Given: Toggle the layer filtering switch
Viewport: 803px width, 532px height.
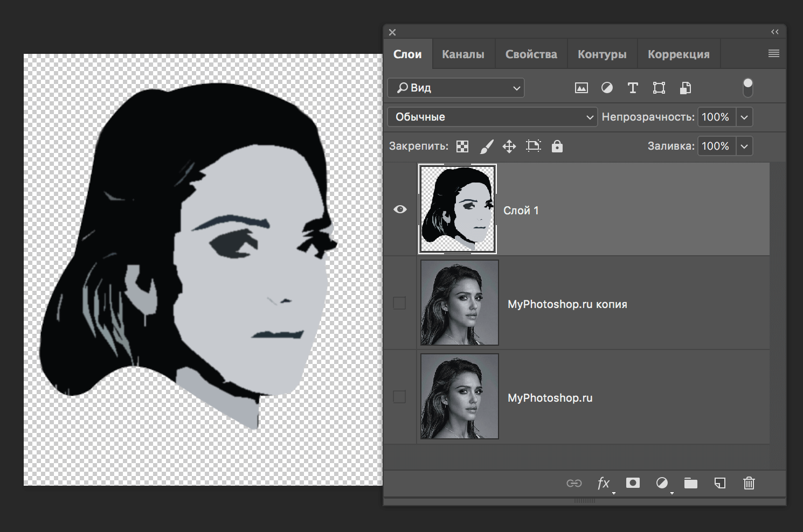Looking at the screenshot, I should pos(747,88).
